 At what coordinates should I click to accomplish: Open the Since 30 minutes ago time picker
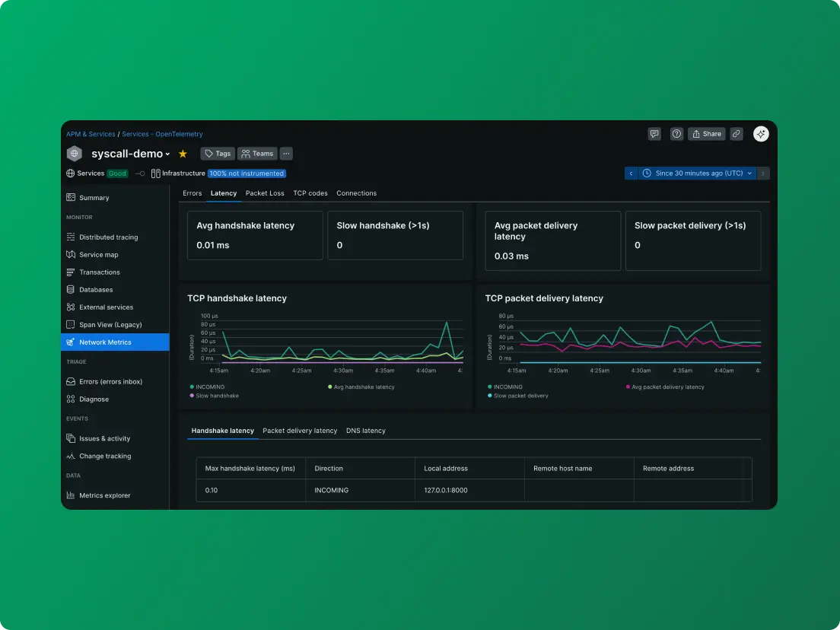point(698,173)
